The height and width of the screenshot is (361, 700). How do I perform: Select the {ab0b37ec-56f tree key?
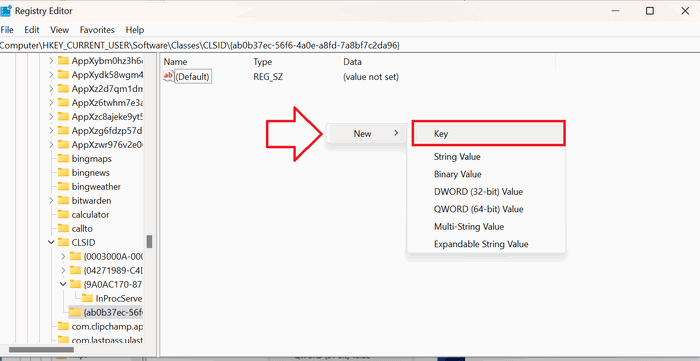coord(113,311)
